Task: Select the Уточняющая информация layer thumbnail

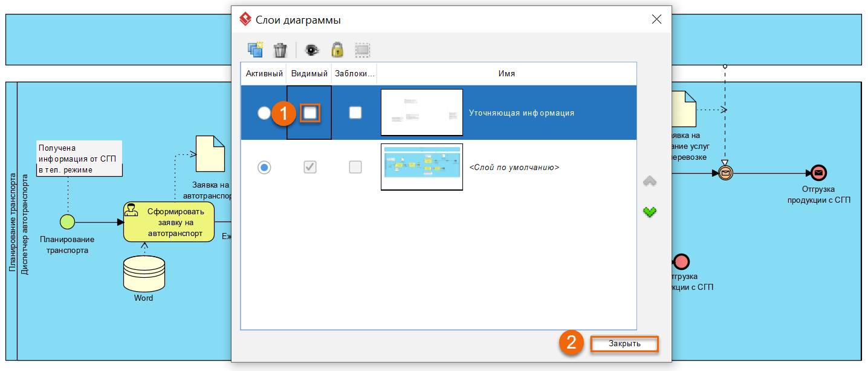Action: (421, 113)
